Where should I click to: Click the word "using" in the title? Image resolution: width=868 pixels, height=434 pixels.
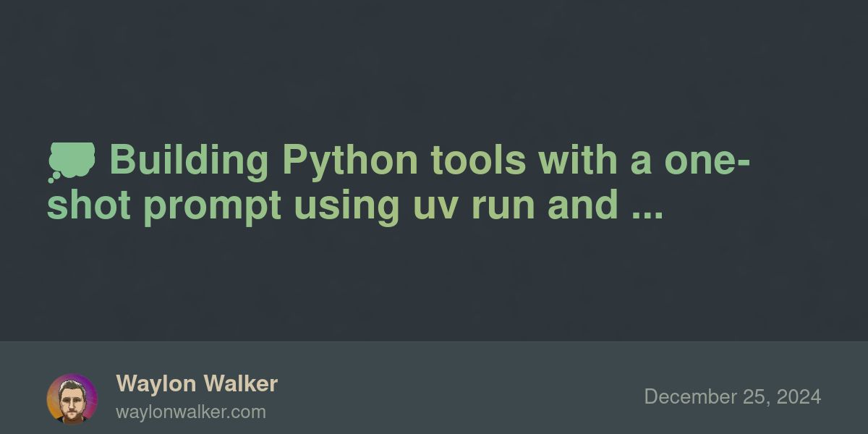(346, 205)
